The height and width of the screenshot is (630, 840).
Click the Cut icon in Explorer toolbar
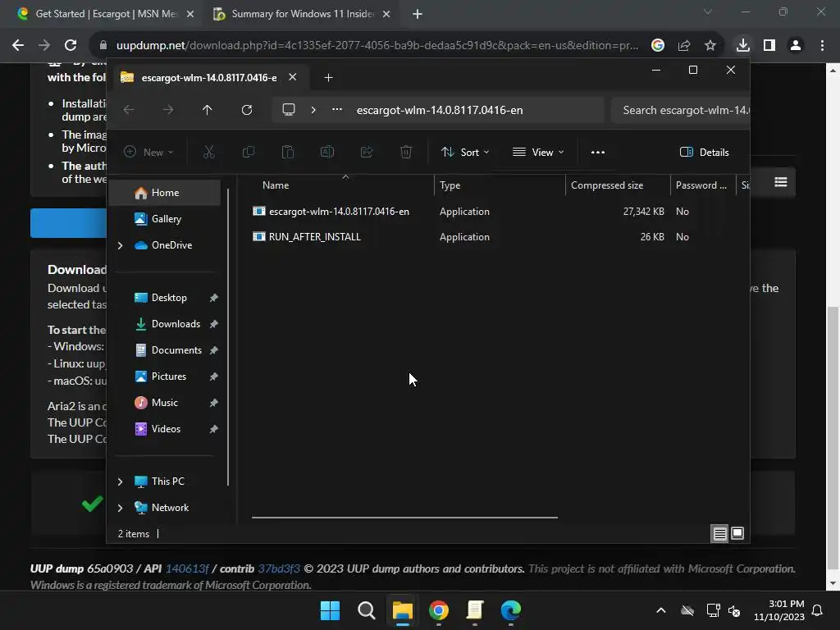pyautogui.click(x=209, y=152)
